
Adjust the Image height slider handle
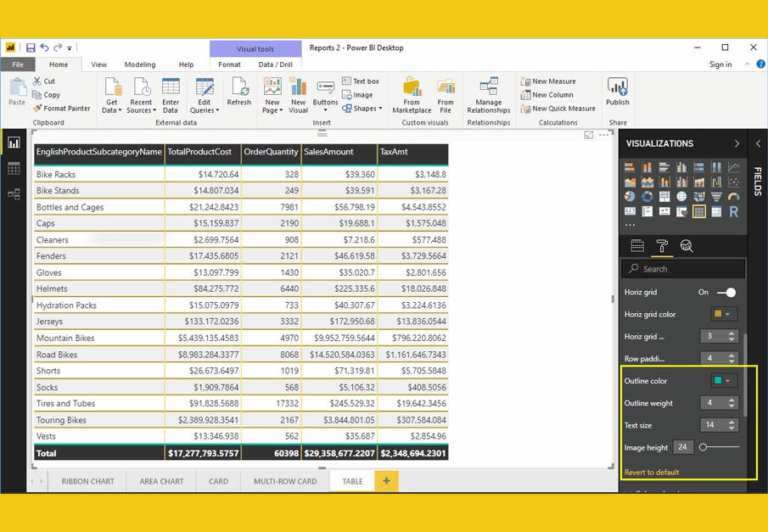pos(703,447)
